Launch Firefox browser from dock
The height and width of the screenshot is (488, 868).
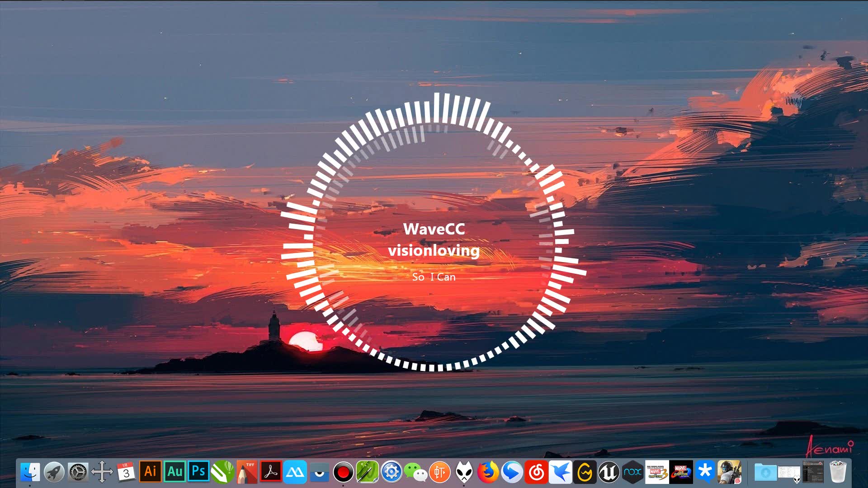(x=488, y=473)
